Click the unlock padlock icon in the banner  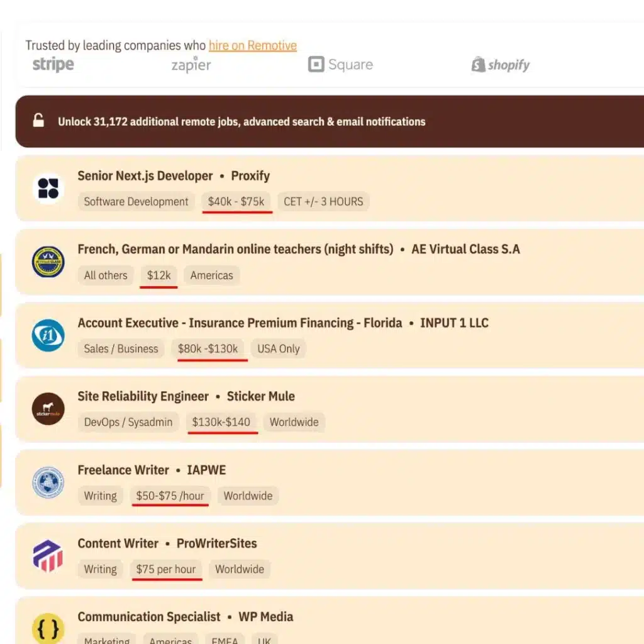click(x=38, y=120)
